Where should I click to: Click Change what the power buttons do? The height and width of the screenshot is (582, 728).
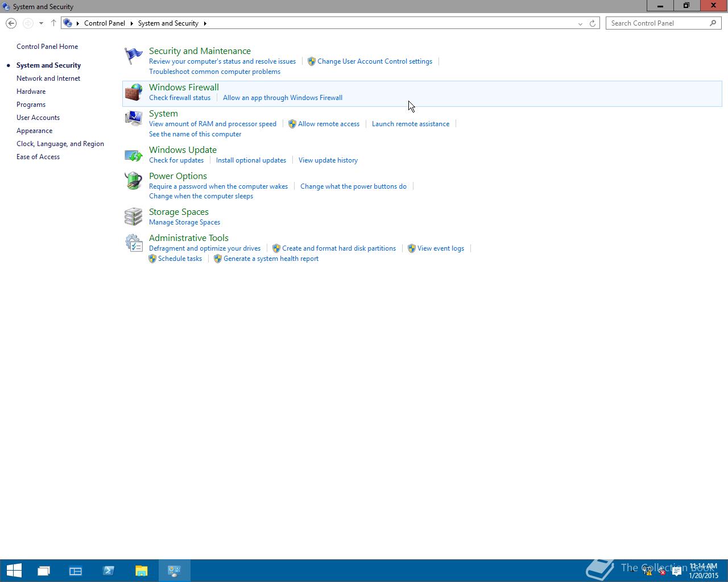pos(353,186)
